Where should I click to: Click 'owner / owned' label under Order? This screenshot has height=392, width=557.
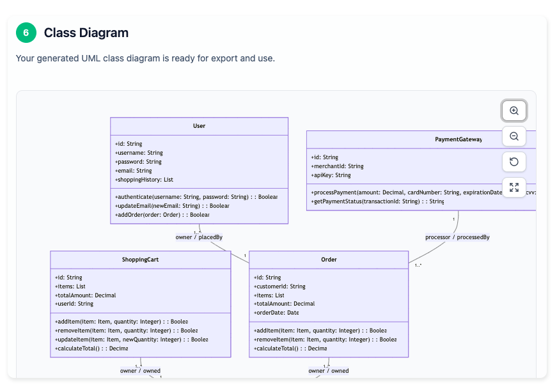tap(329, 371)
